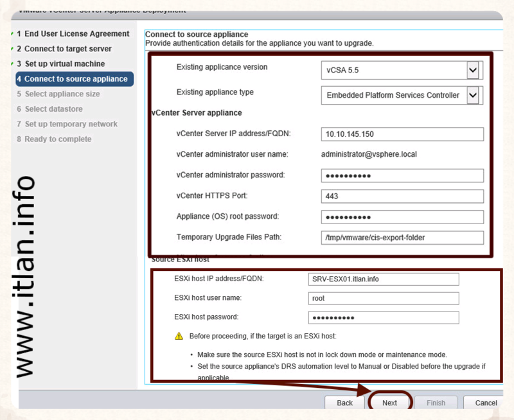The image size is (514, 420).
Task: Click the vCenter HTTPS Port field
Action: tap(402, 196)
